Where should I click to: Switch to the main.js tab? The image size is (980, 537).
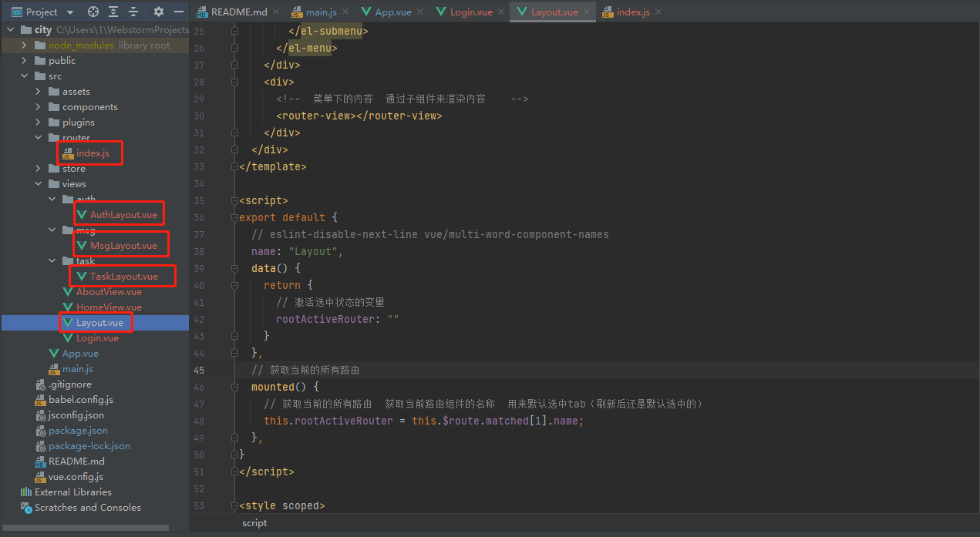[319, 12]
